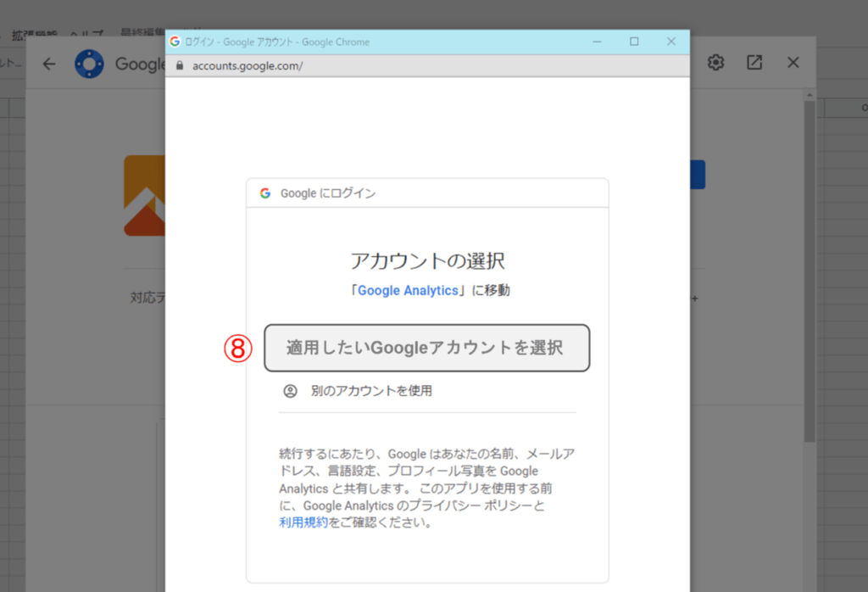868x592 pixels.
Task: Click the blue install button behind popup
Action: pyautogui.click(x=698, y=175)
